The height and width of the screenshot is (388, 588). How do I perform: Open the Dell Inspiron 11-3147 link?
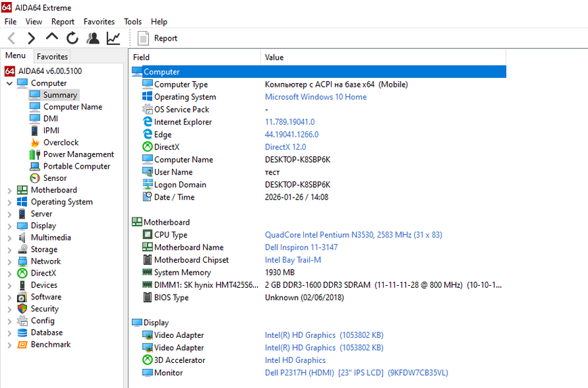click(301, 247)
